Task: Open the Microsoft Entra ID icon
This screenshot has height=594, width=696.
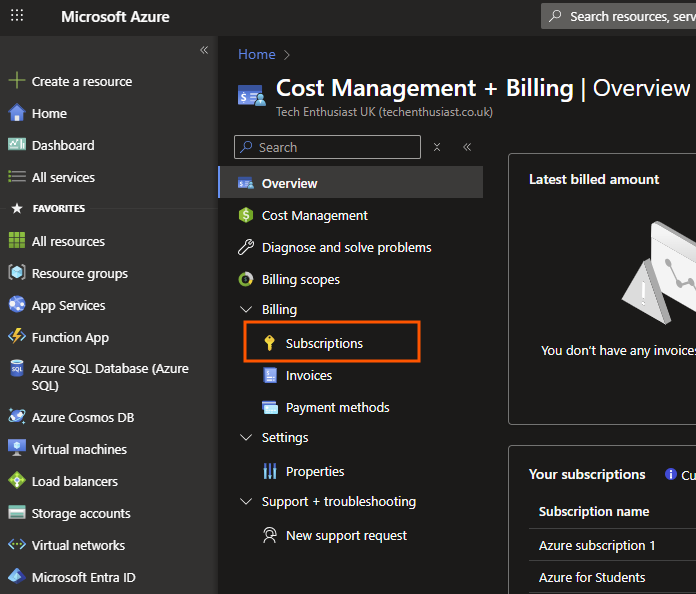Action: tap(16, 577)
